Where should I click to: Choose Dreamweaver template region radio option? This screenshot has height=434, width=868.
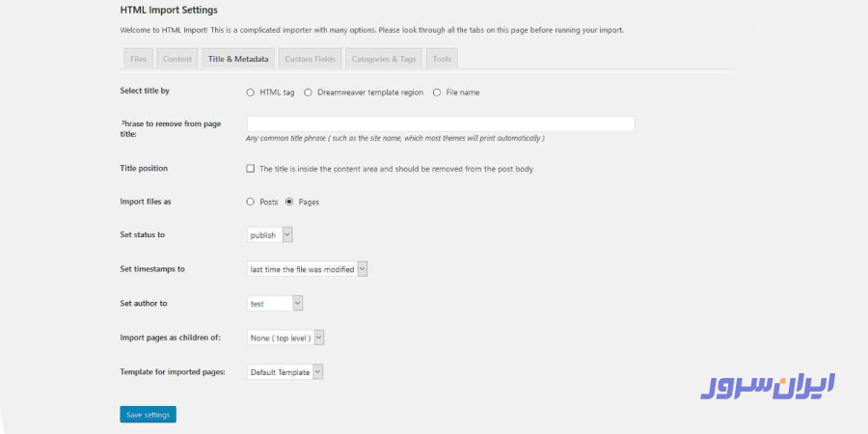coord(309,93)
